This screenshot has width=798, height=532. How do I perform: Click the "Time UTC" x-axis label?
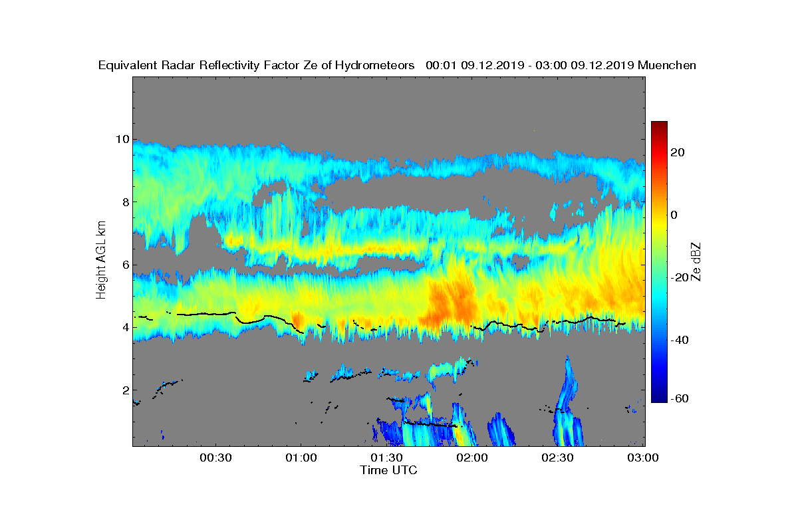click(x=389, y=470)
